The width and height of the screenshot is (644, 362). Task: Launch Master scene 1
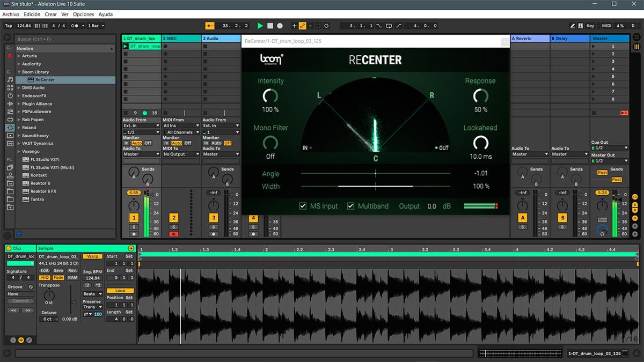(x=594, y=47)
